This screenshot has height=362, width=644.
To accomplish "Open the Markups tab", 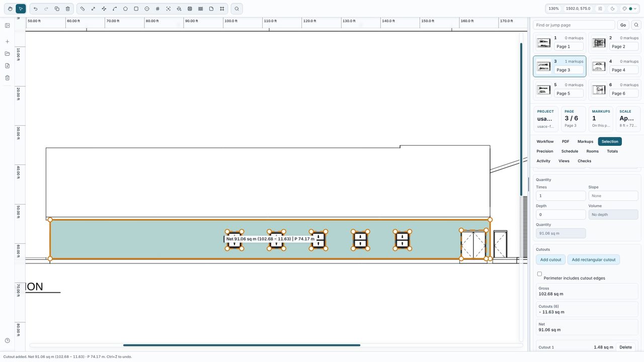I will coord(585,142).
